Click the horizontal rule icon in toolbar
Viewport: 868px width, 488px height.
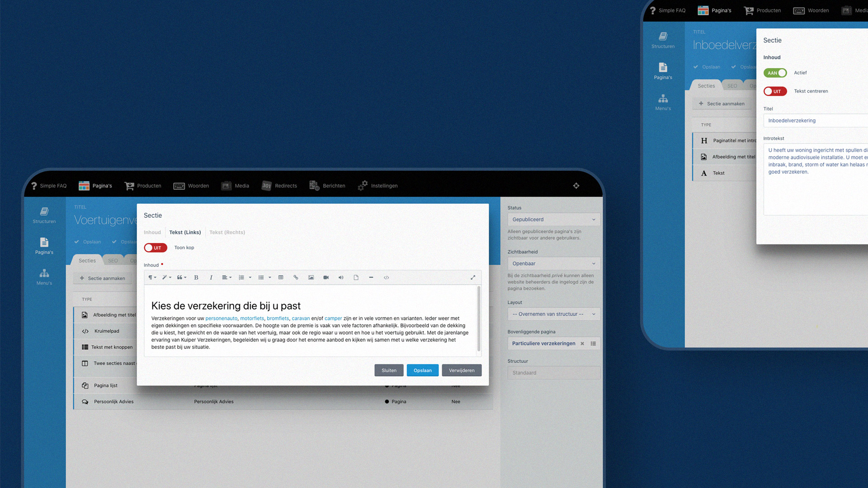point(371,277)
